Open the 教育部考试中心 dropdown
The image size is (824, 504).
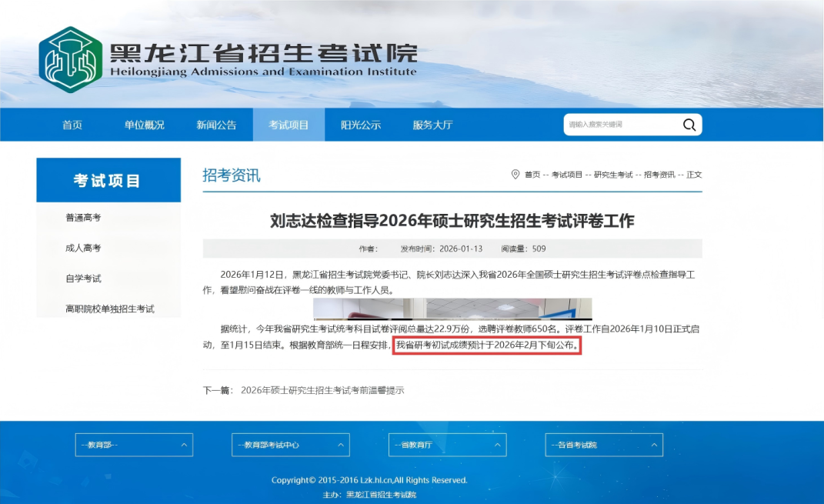290,445
